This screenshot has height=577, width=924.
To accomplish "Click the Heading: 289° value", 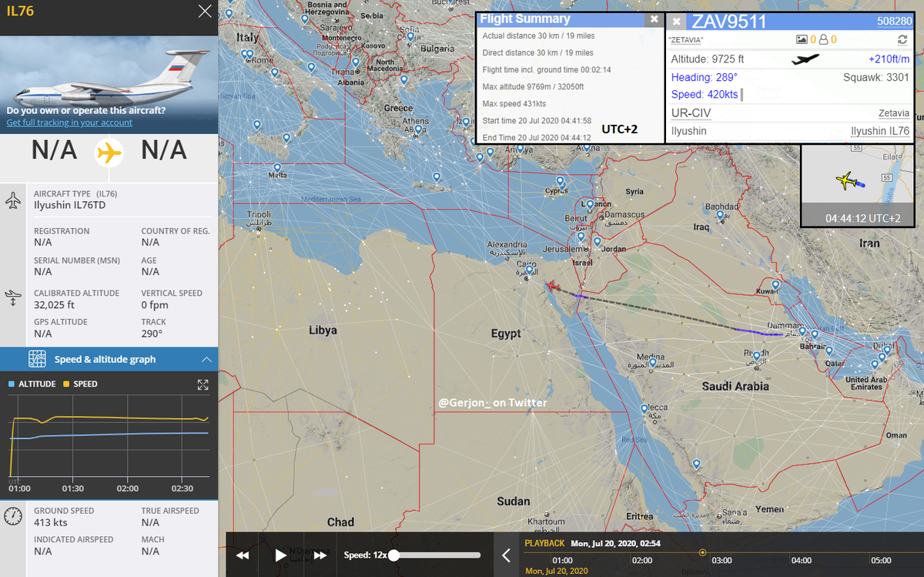I will (704, 77).
